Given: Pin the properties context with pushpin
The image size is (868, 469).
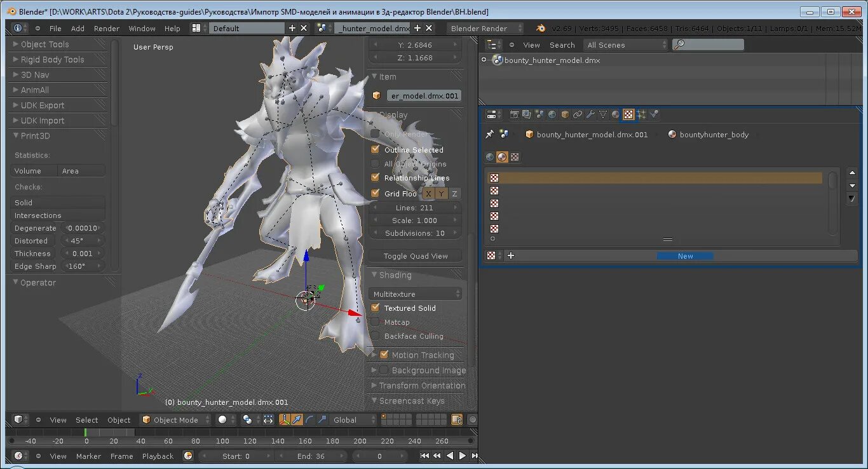Looking at the screenshot, I should [x=489, y=134].
